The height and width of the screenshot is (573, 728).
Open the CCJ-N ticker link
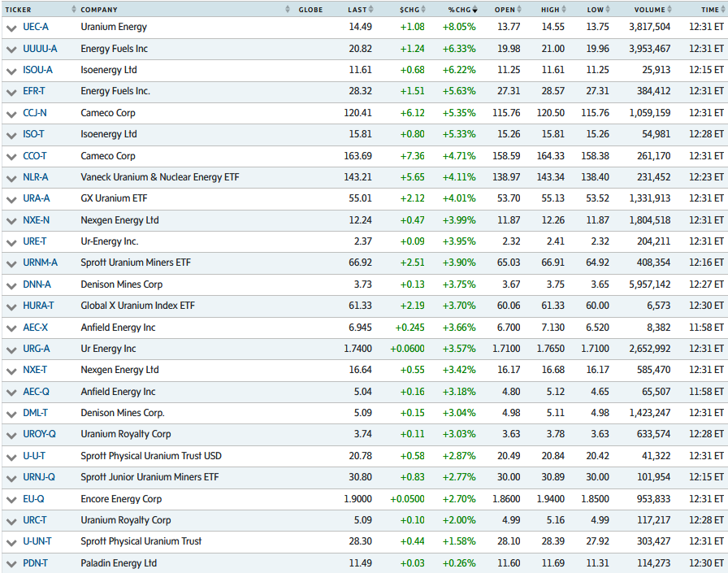(35, 113)
